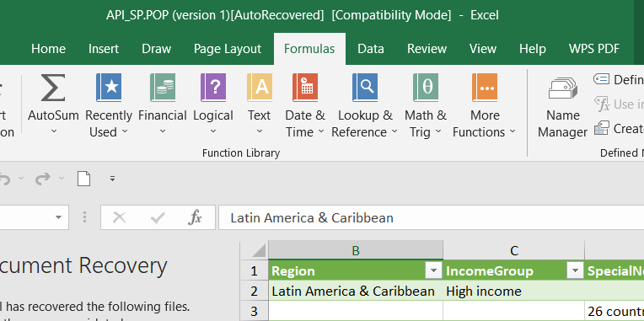This screenshot has width=644, height=321.
Task: Expand the Lookup & Reference dropdown arrow
Action: click(394, 131)
